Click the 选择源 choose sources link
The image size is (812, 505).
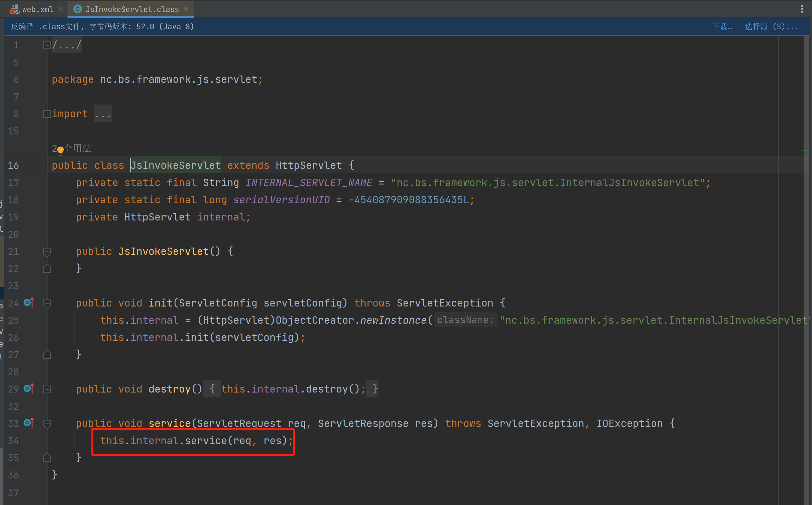[771, 27]
